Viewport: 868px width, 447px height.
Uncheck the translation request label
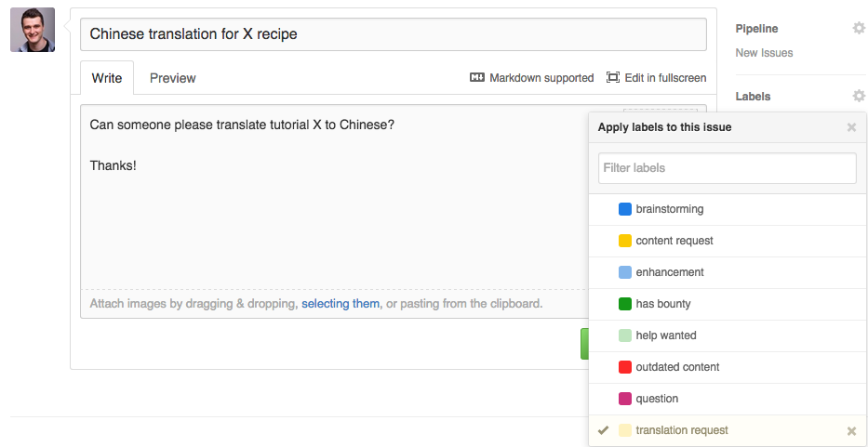tap(681, 430)
